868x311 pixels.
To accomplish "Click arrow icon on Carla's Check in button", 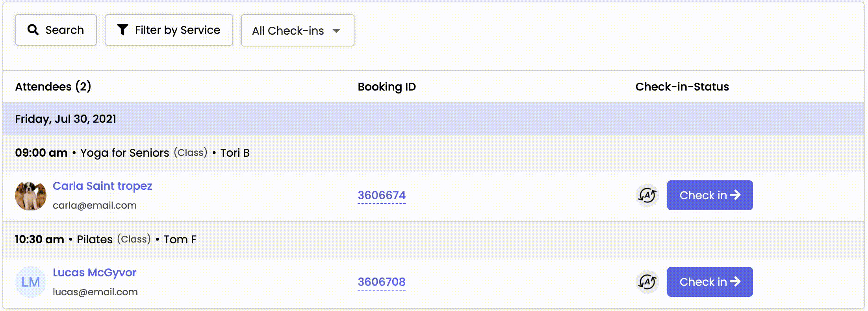I will point(735,195).
